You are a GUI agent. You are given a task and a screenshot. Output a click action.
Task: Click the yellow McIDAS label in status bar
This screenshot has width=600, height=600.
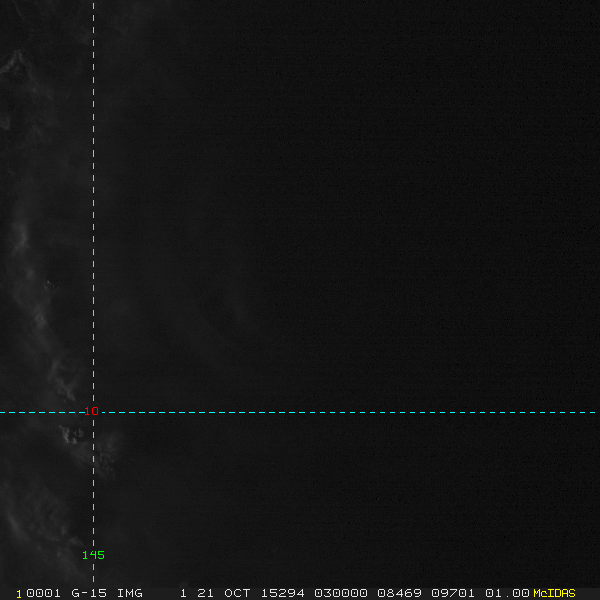click(554, 593)
